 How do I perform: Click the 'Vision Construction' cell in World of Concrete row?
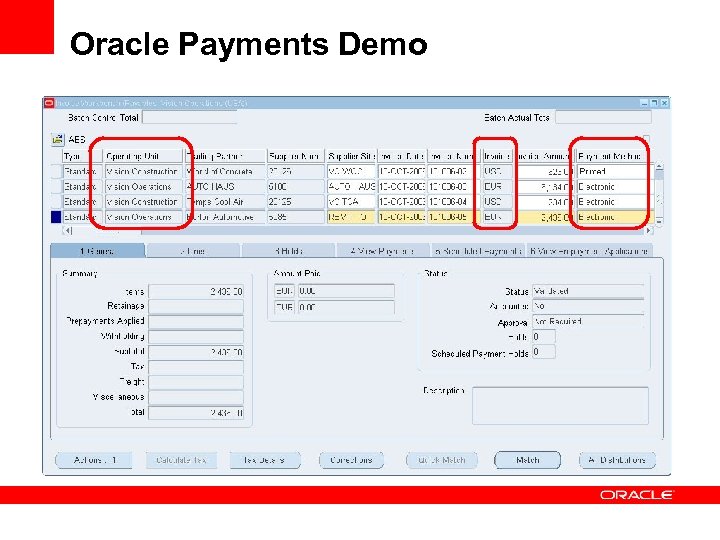pyautogui.click(x=143, y=171)
